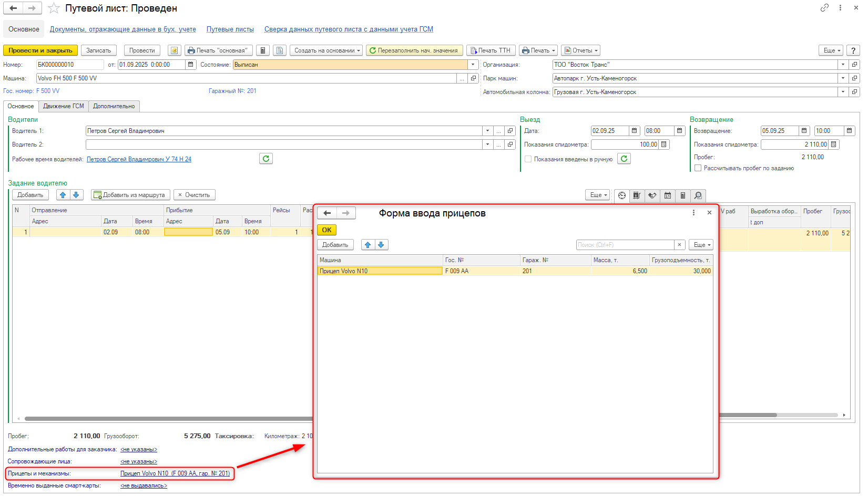Screen dimensions: 868x497
Task: Open calendar picker for departure date
Action: (x=635, y=131)
